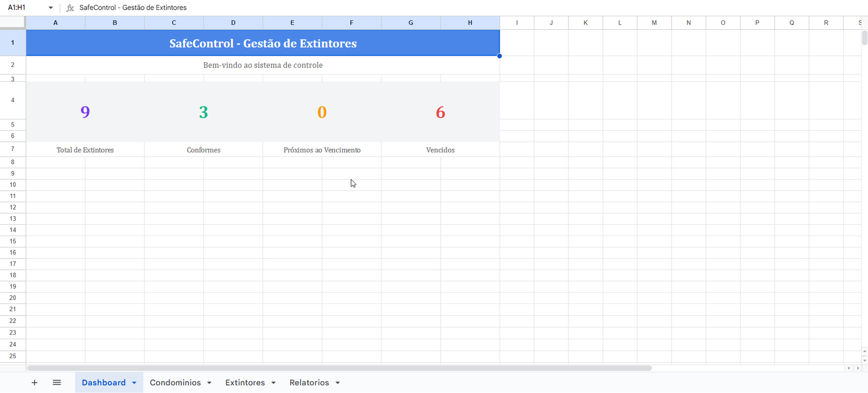Open the Condominios tab dropdown arrow
Viewport: 868px width, 393px height.
[209, 383]
